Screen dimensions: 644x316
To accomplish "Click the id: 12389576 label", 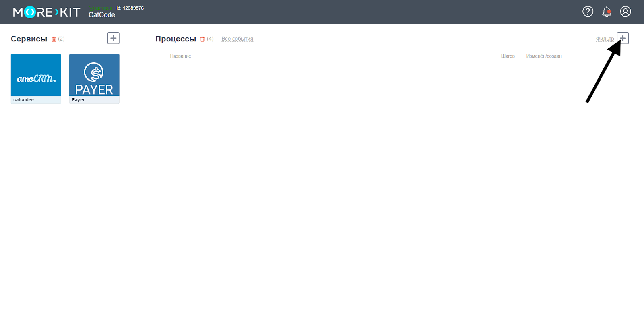I will (x=130, y=8).
